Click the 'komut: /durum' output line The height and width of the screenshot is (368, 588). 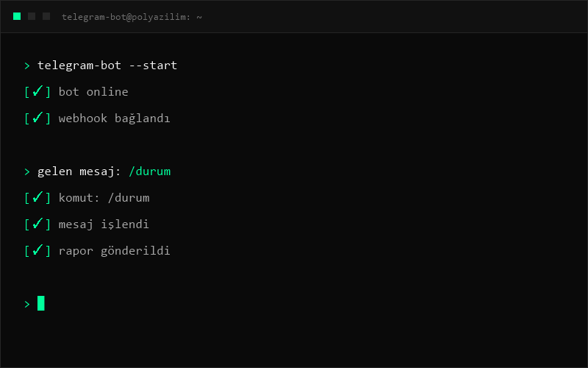pos(104,197)
